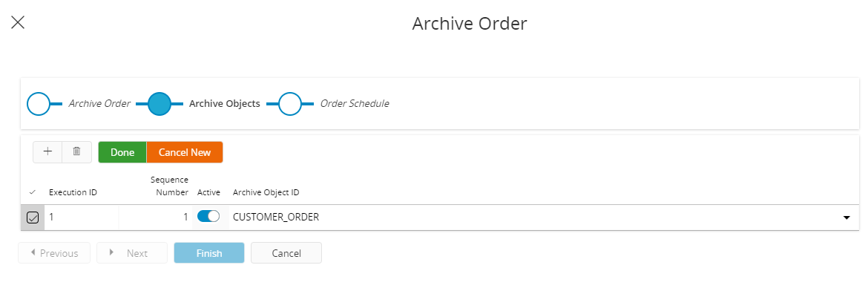This screenshot has height=291, width=868.
Task: Toggle the Active switch off
Action: point(208,217)
